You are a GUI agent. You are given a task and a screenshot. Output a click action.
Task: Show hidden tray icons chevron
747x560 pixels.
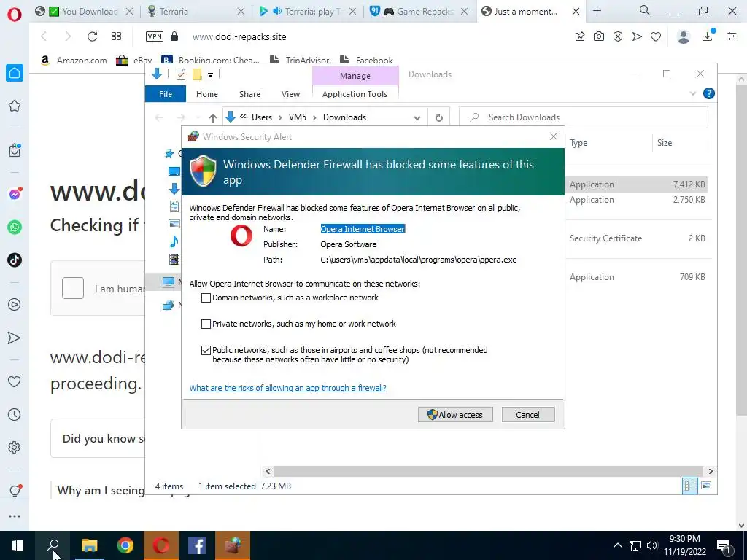[617, 545]
